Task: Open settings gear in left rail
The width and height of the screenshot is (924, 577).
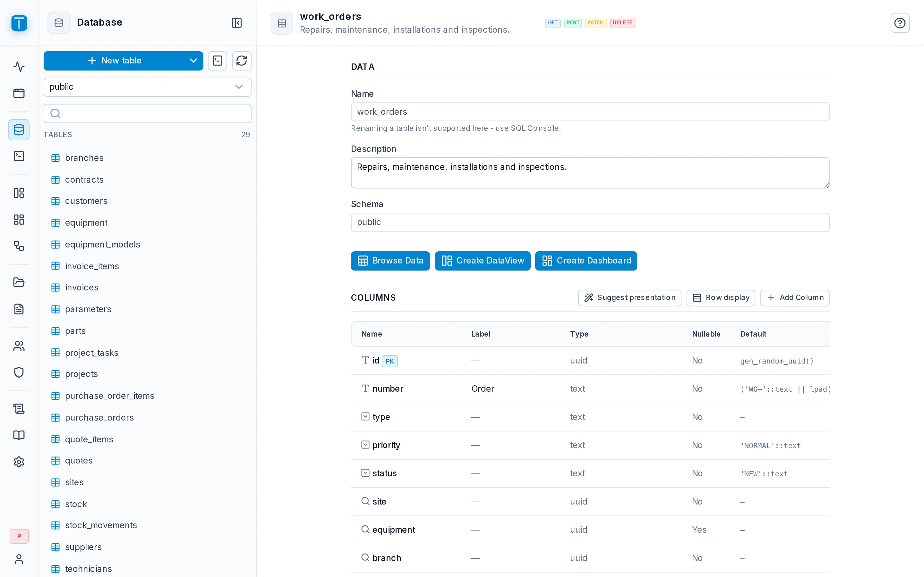Action: (19, 462)
